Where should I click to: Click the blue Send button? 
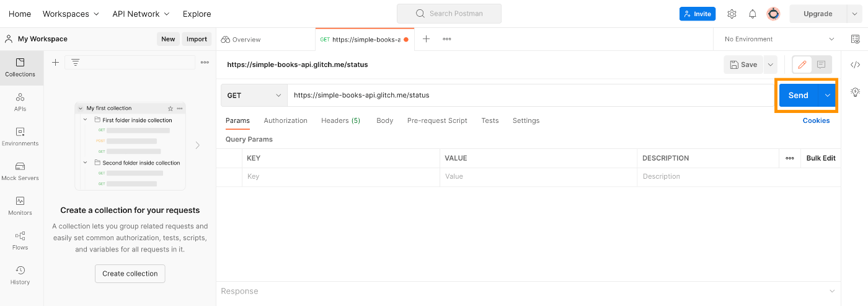tap(799, 95)
